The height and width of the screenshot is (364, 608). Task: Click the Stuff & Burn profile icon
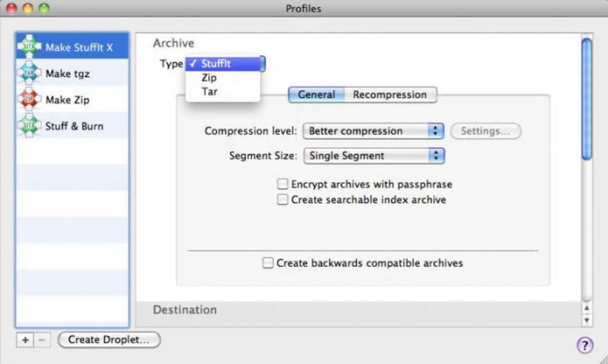coord(29,126)
